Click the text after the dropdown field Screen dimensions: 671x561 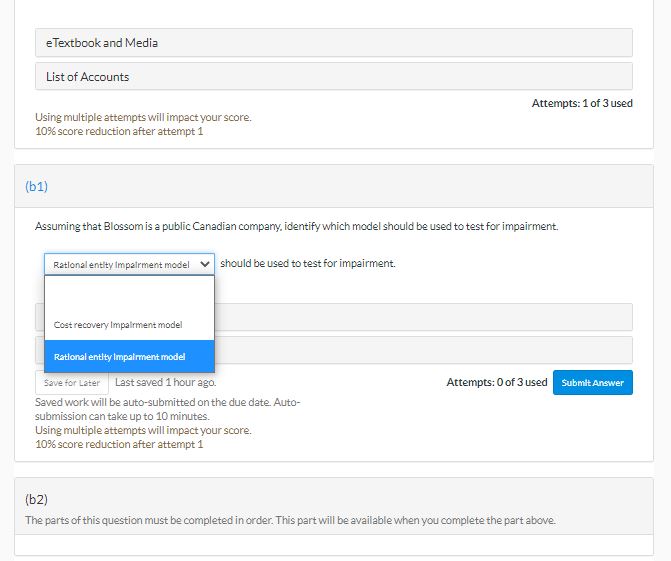point(307,264)
